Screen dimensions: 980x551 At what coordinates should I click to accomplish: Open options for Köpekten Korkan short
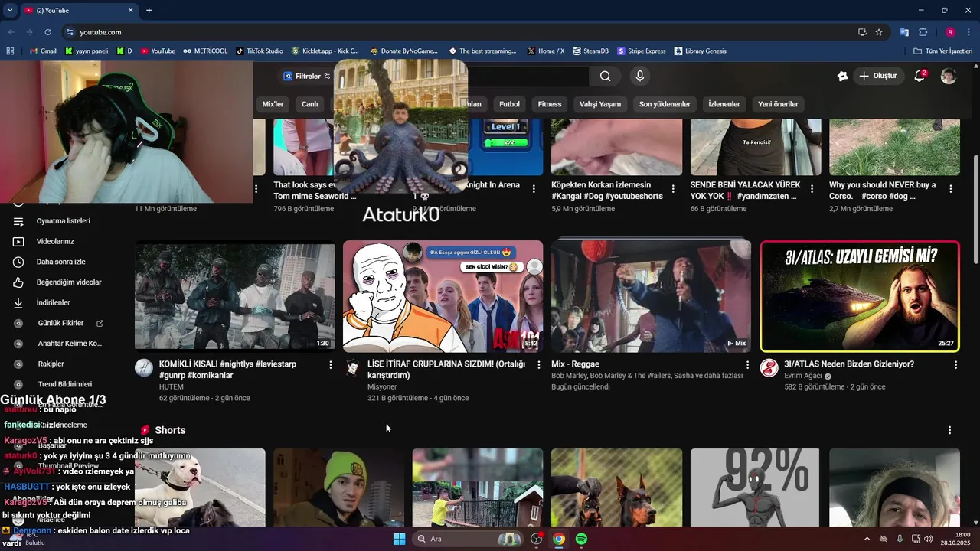673,188
